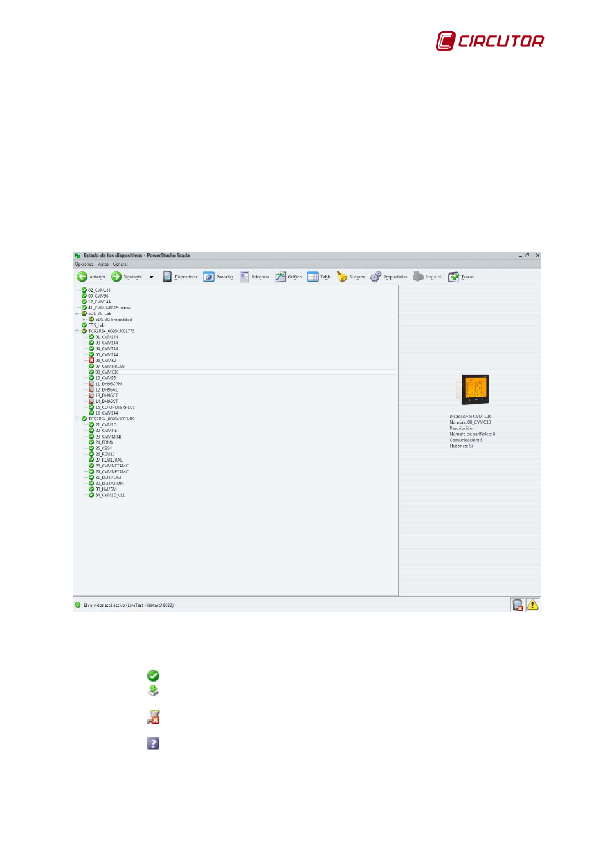Select device 34_CVM1D_v11
The height and width of the screenshot is (868, 614).
[x=110, y=495]
